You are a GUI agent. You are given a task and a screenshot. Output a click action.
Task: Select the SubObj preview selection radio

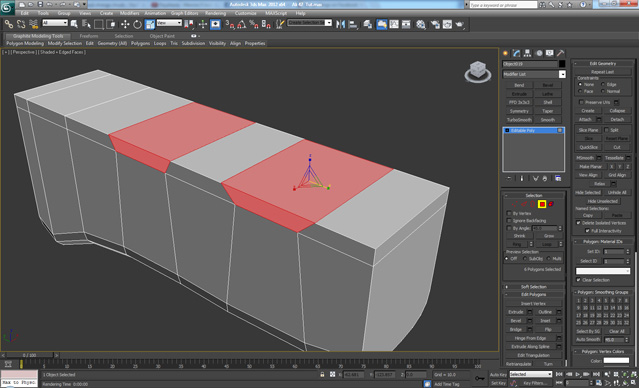pos(524,259)
